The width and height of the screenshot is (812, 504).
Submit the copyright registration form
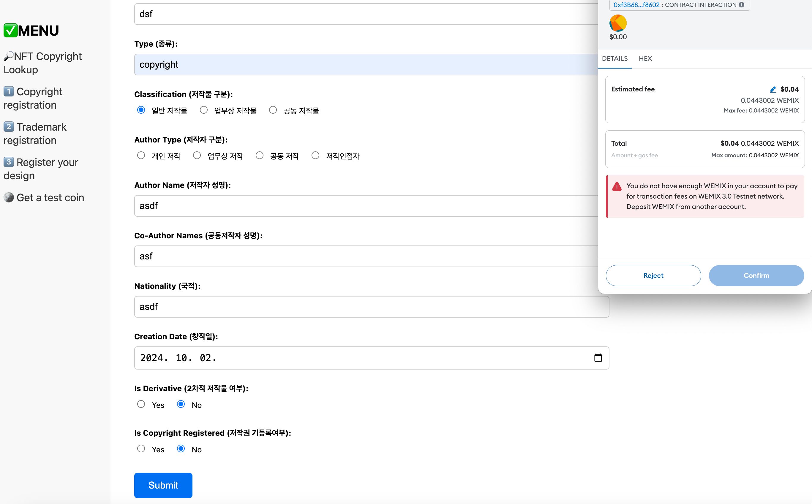(x=163, y=485)
